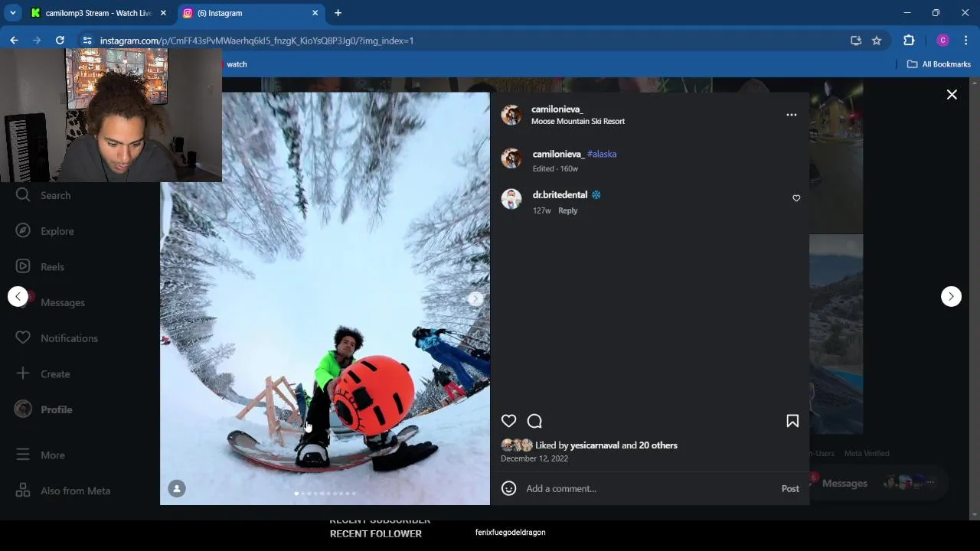The width and height of the screenshot is (980, 551).
Task: Click camilonieva_ avatar in post header
Action: [511, 115]
